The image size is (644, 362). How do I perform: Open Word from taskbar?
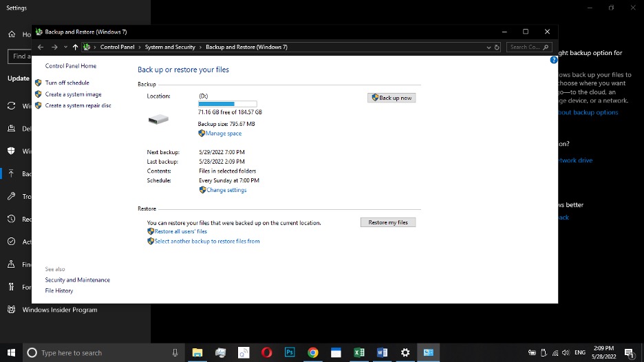click(x=382, y=352)
